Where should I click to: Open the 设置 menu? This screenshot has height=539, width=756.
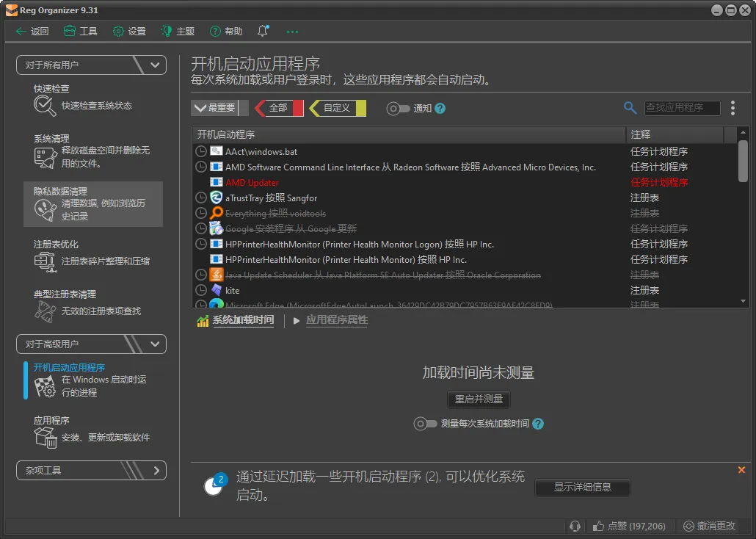(129, 32)
